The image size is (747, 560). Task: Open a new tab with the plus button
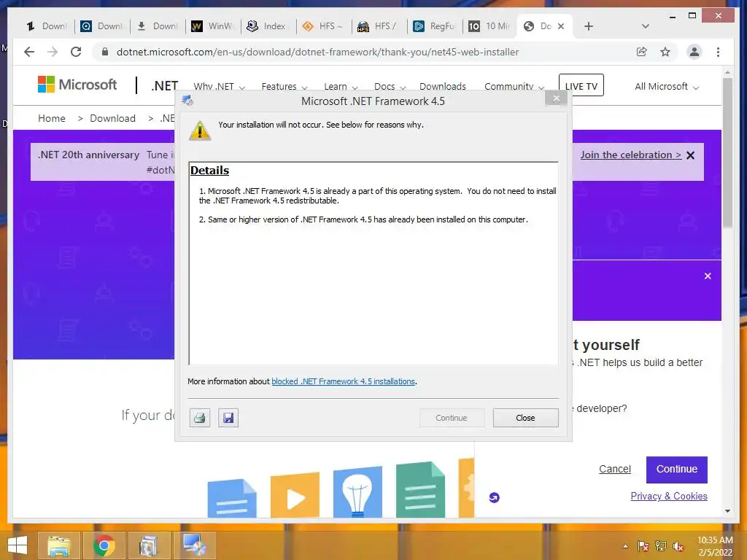(589, 26)
